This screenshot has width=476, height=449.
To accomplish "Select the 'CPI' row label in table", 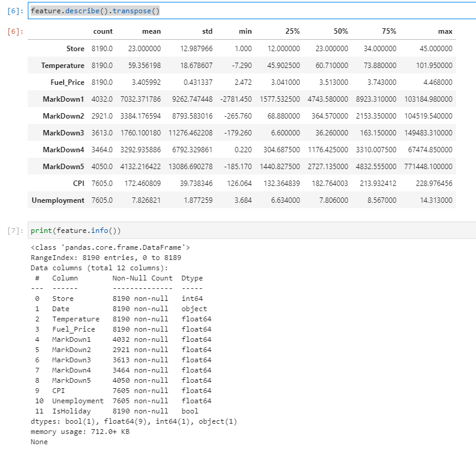I will (78, 184).
